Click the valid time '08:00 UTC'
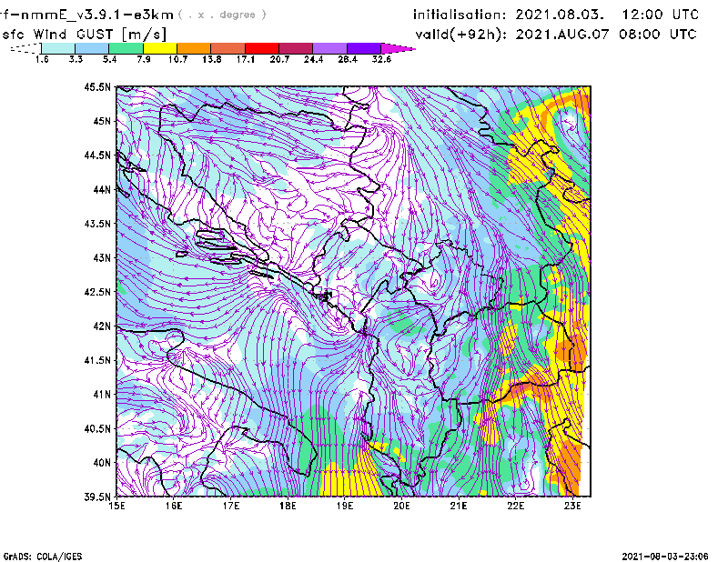 point(658,35)
